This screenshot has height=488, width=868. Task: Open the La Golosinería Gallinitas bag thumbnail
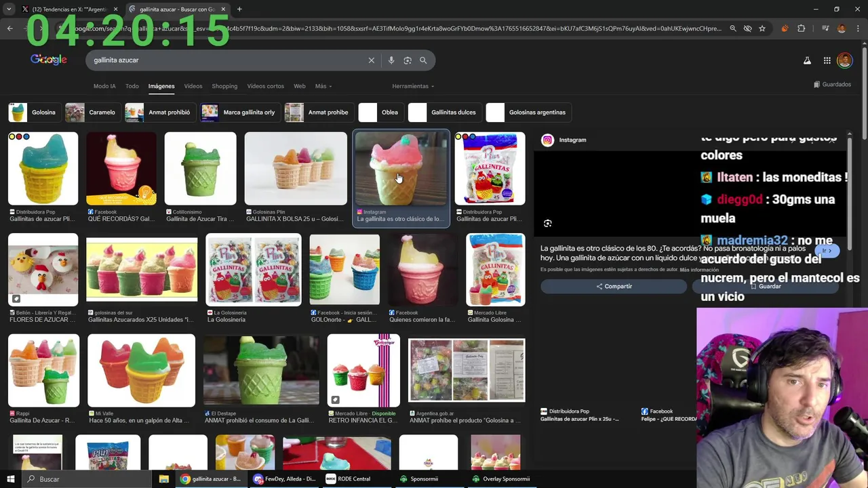254,270
